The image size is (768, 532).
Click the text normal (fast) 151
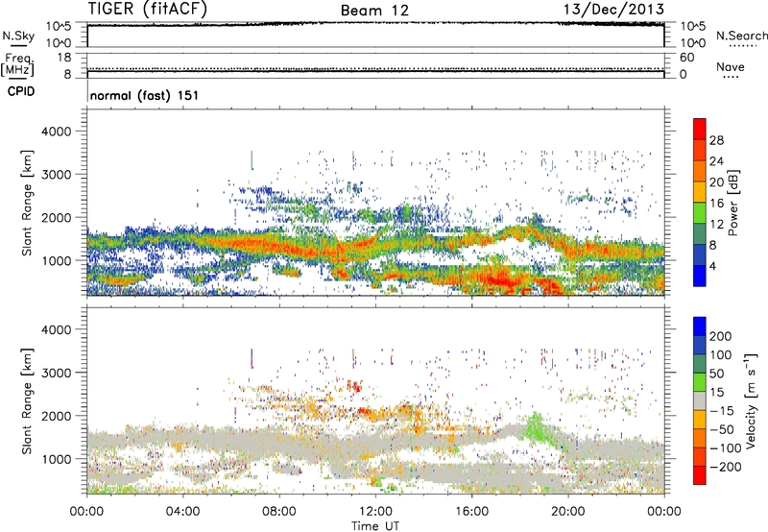[145, 95]
